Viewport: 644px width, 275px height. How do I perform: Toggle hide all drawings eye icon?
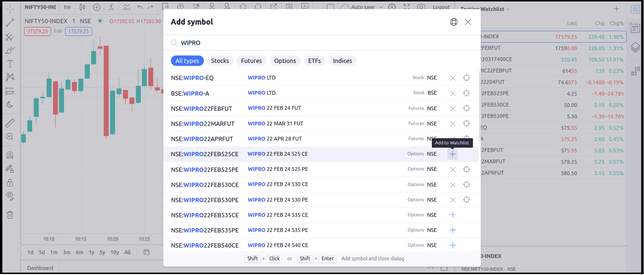pos(10,196)
